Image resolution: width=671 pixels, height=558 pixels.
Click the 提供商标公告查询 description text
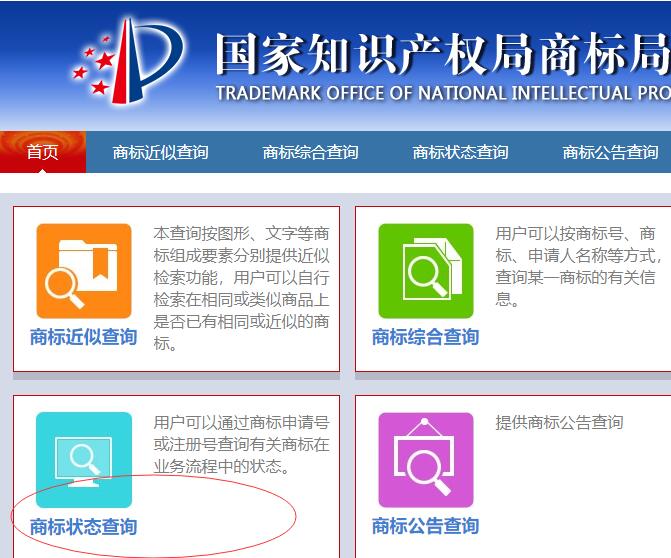coord(559,422)
